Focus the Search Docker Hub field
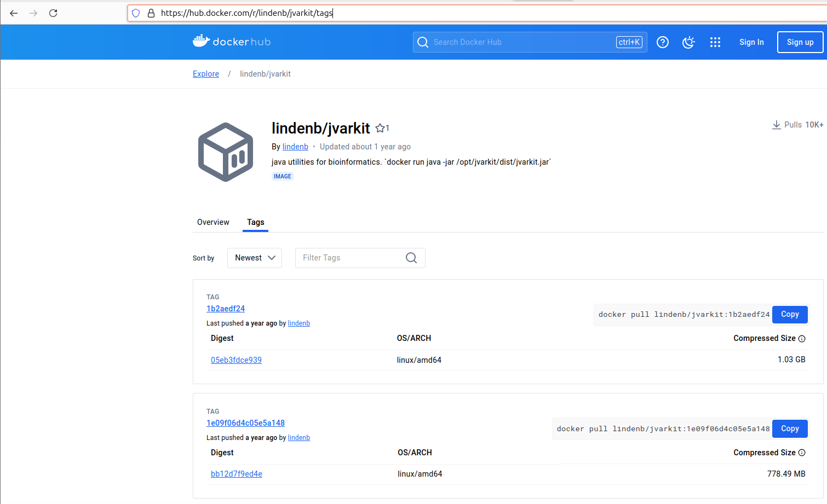 (530, 42)
